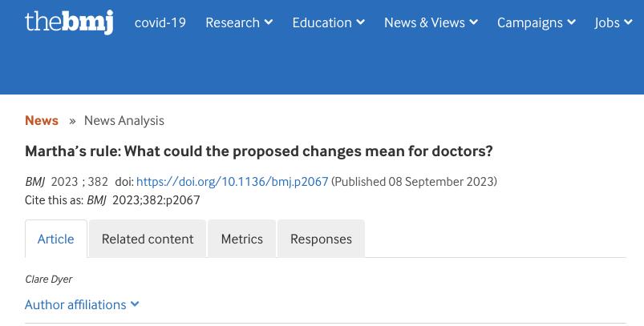Expand the Jobs dropdown chevron

[629, 22]
